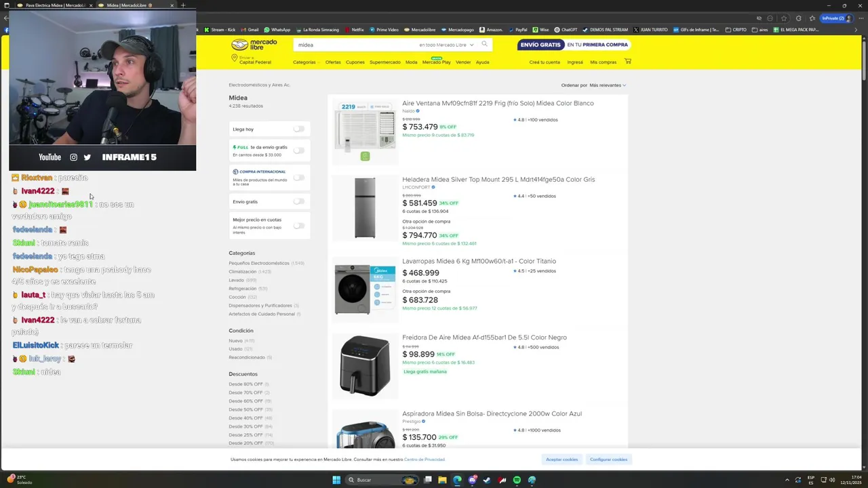Open the Netflix bookmark

click(x=354, y=30)
